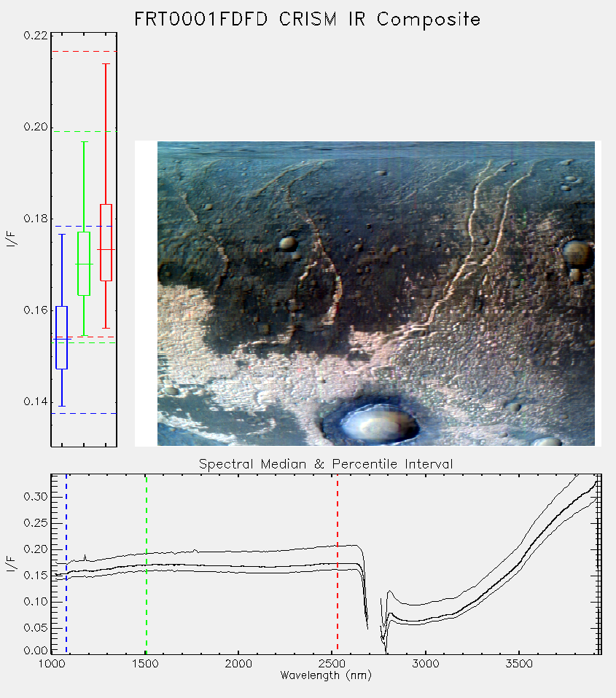Select the red dashed wavelength marker near 2500 nm
The image size is (616, 698).
[338, 564]
